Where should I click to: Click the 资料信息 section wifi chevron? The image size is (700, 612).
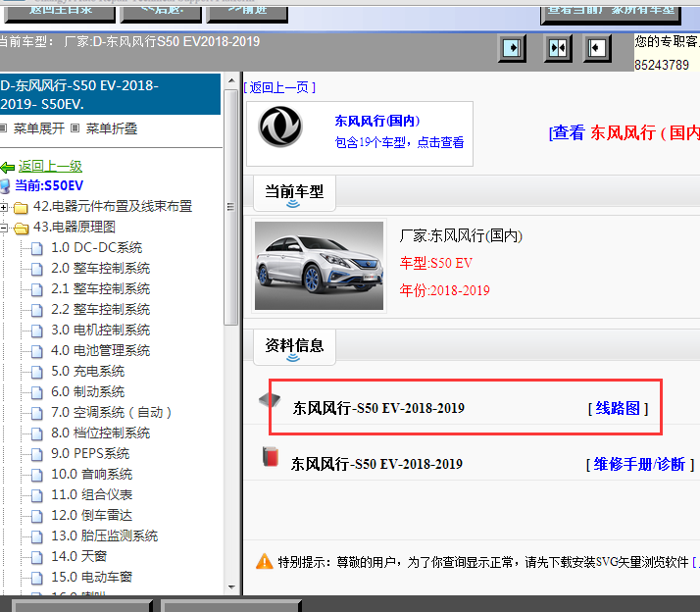293,358
